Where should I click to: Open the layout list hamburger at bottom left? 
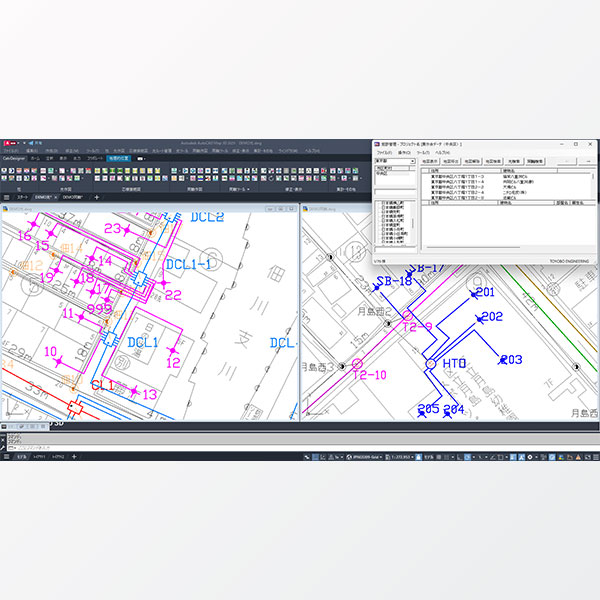(6, 457)
